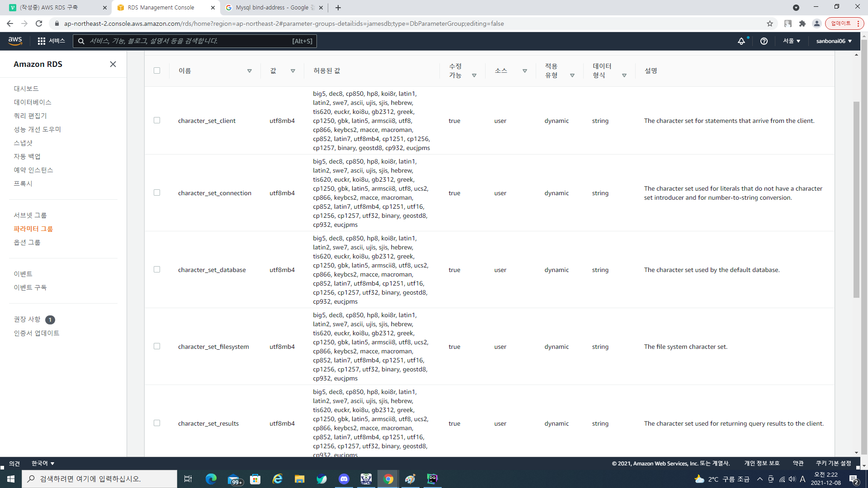This screenshot has height=488, width=868.
Task: Open the 한국어 language selector
Action: click(x=43, y=463)
